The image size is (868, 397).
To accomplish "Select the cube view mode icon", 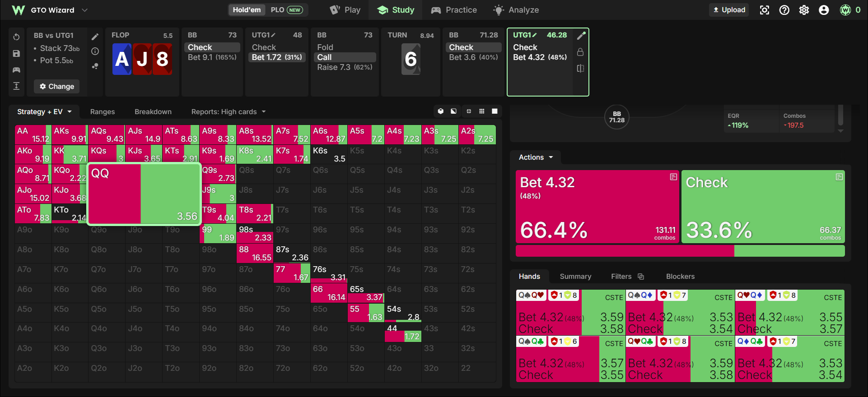I will (x=441, y=111).
